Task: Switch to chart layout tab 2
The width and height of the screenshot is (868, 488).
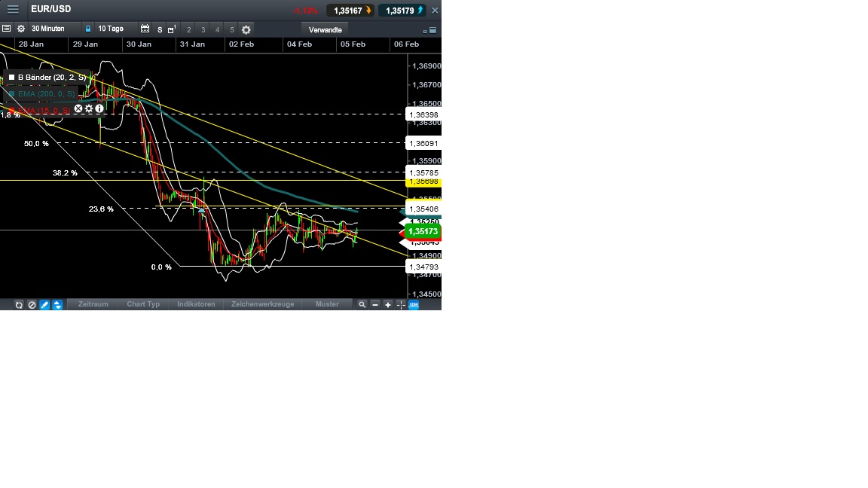Action: (x=188, y=29)
